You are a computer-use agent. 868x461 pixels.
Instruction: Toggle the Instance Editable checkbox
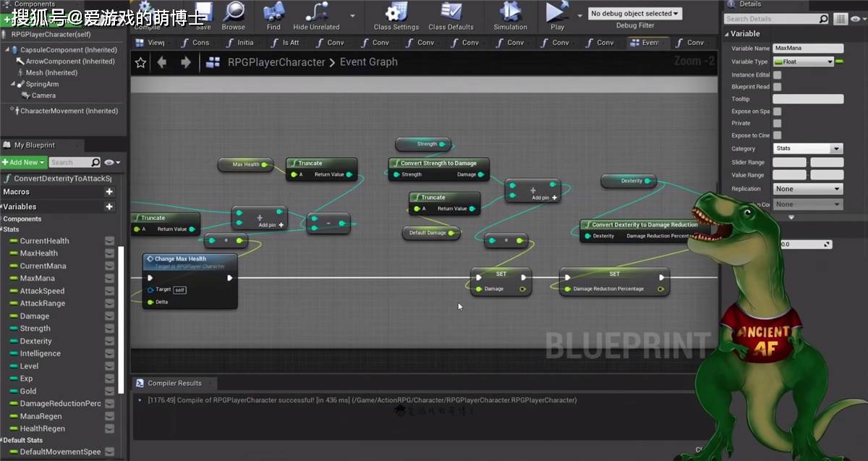tap(777, 75)
